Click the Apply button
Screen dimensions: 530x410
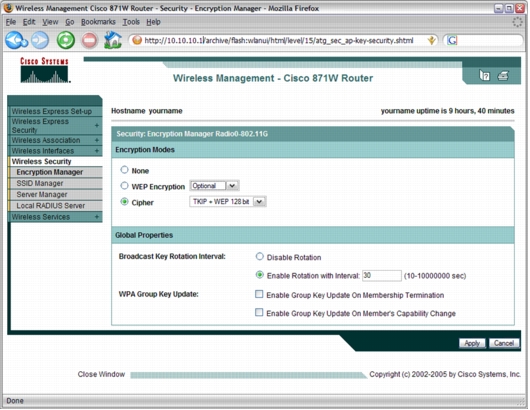pyautogui.click(x=472, y=343)
